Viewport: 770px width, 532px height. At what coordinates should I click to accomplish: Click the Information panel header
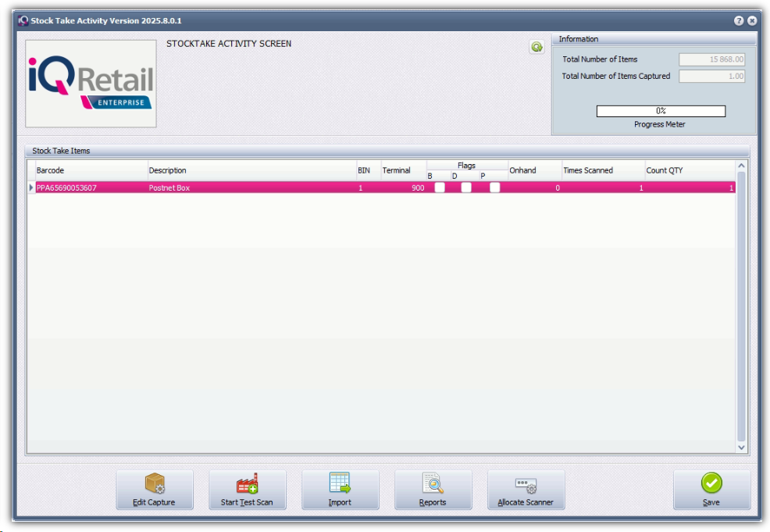click(654, 39)
